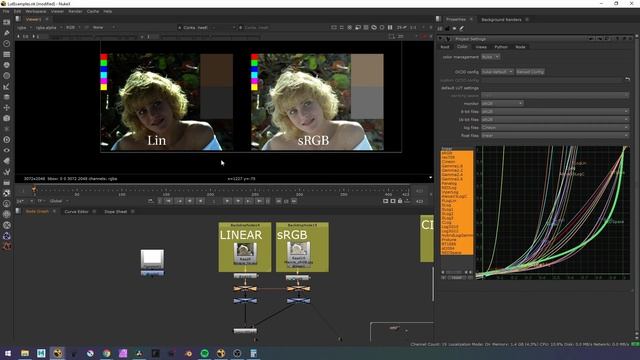Viewport: 640px width, 360px height.
Task: Open the color management dropdown
Action: [x=490, y=57]
